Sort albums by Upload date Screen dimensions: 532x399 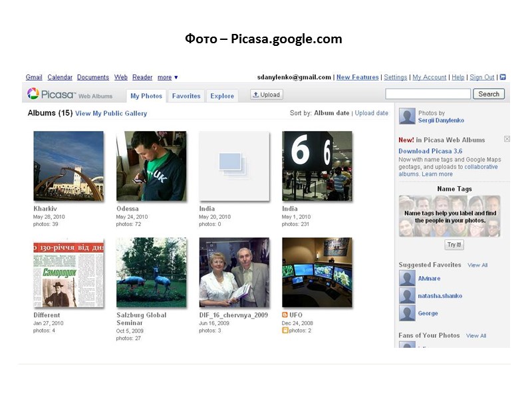tap(372, 113)
